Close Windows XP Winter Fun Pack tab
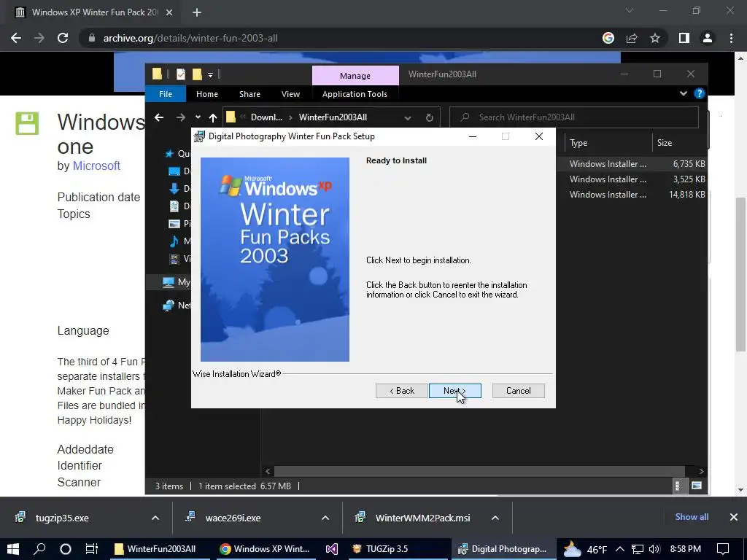747x560 pixels. [169, 12]
